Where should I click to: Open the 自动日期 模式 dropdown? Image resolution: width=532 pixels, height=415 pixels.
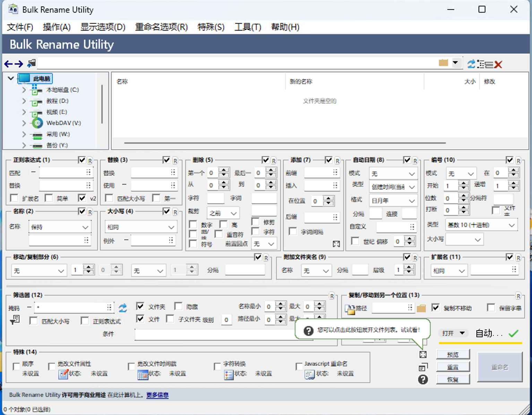pyautogui.click(x=393, y=173)
